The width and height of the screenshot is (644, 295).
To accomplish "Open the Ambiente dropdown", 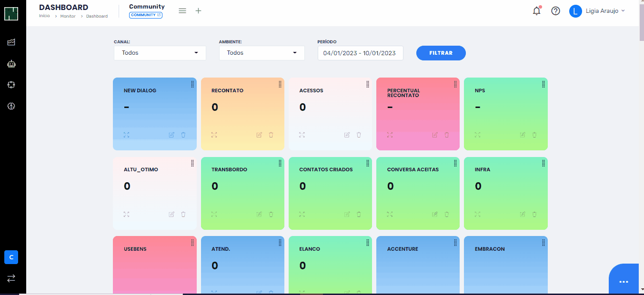I will (x=262, y=53).
